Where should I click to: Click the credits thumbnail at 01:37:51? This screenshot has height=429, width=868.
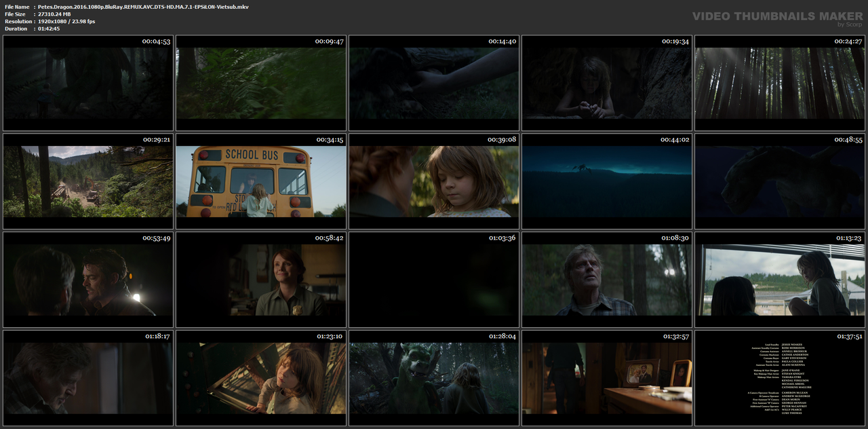780,378
